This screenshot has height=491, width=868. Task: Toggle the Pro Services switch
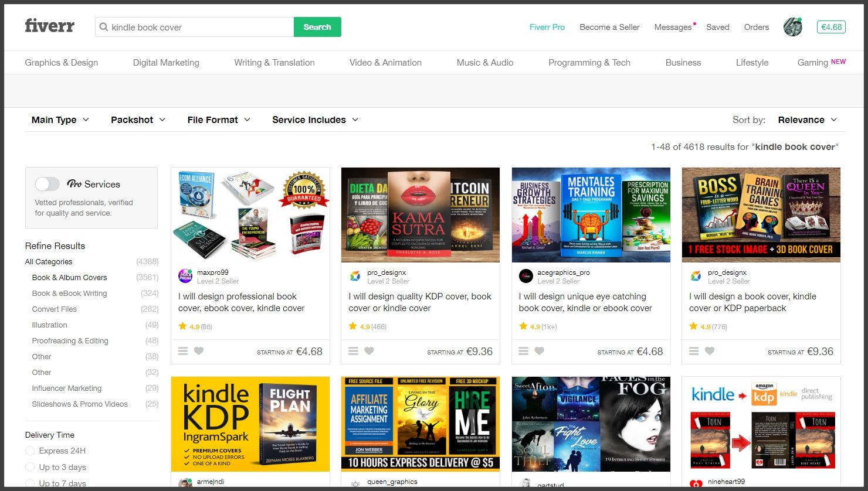coord(47,184)
